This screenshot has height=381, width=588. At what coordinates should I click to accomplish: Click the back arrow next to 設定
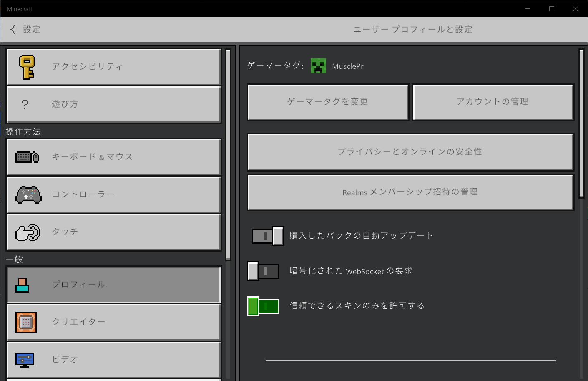click(13, 29)
